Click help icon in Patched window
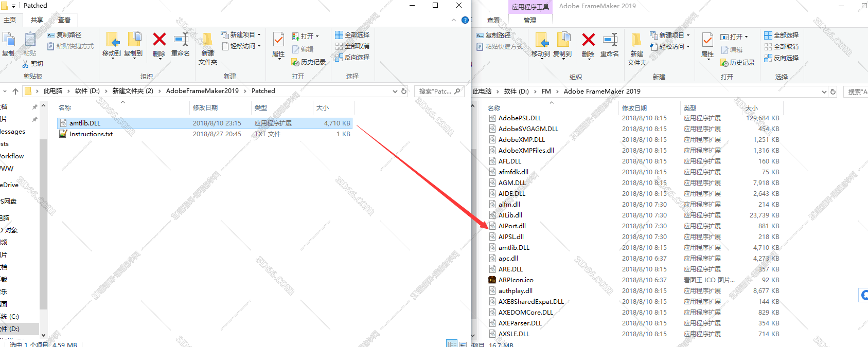The height and width of the screenshot is (347, 868). point(465,20)
